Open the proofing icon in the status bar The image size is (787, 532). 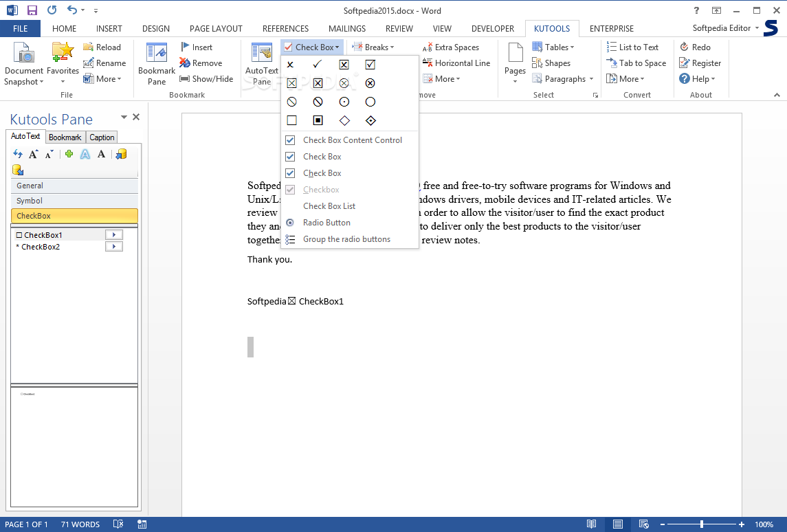tap(118, 524)
